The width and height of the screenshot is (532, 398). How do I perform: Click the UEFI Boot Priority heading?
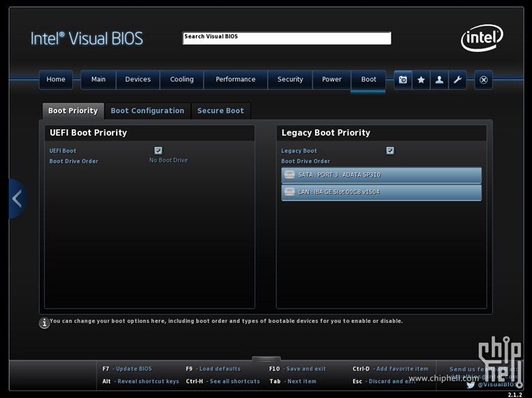pyautogui.click(x=88, y=133)
